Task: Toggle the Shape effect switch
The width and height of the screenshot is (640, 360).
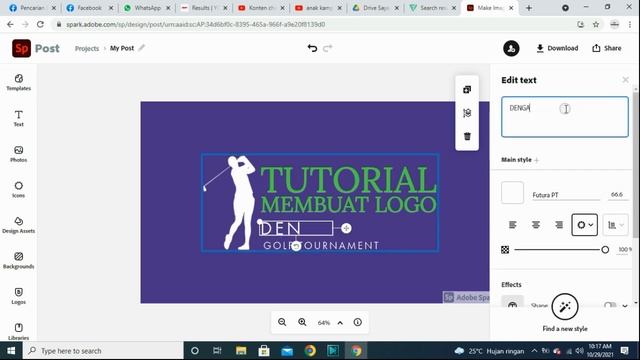Action: pos(610,305)
